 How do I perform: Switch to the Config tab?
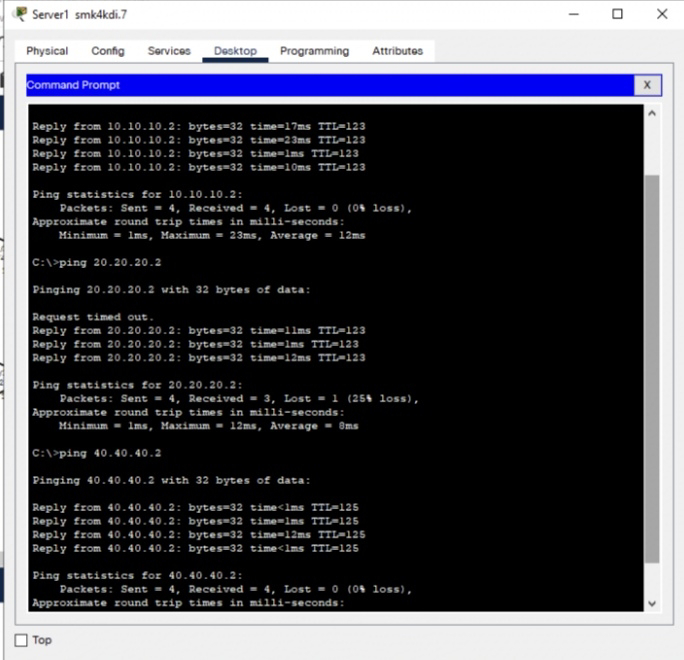[x=108, y=51]
